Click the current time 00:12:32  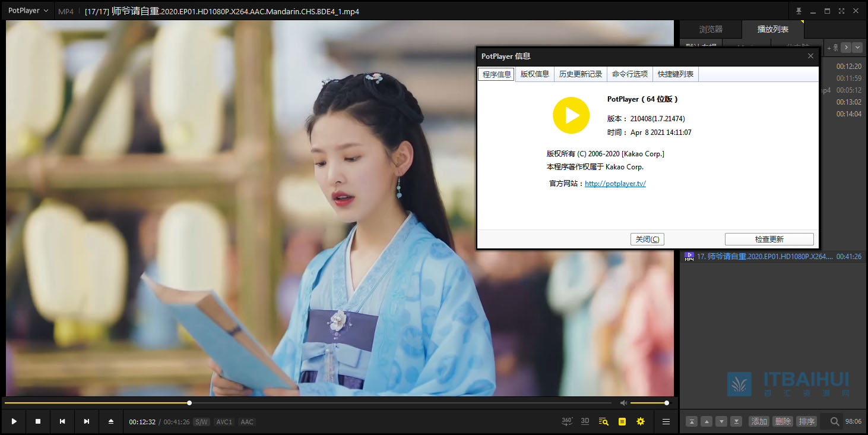(x=142, y=422)
